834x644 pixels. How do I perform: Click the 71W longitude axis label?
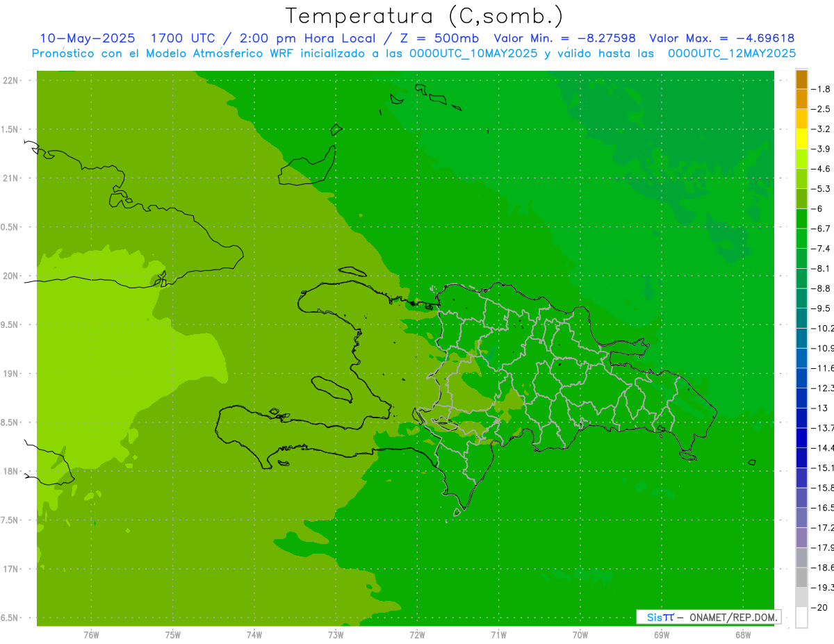(x=498, y=634)
